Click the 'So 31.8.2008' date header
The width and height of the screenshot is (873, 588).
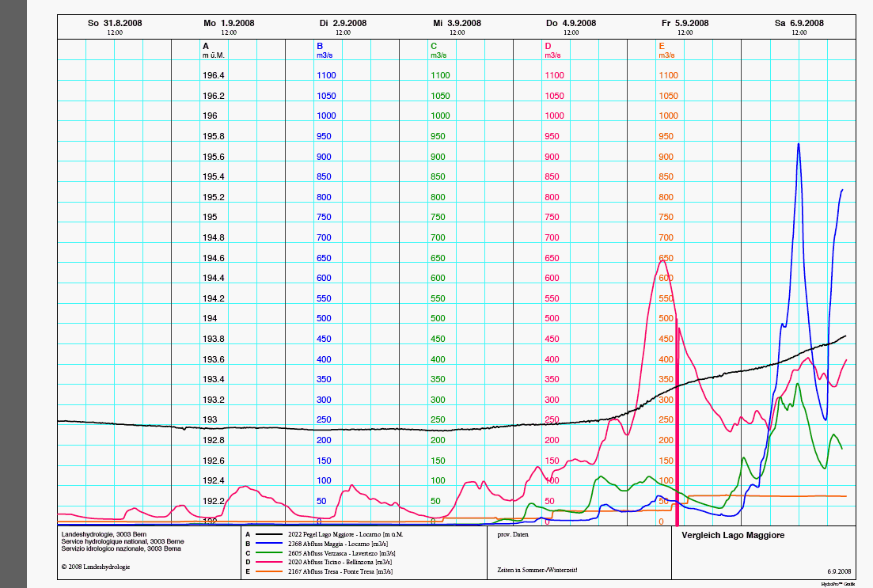(x=115, y=24)
